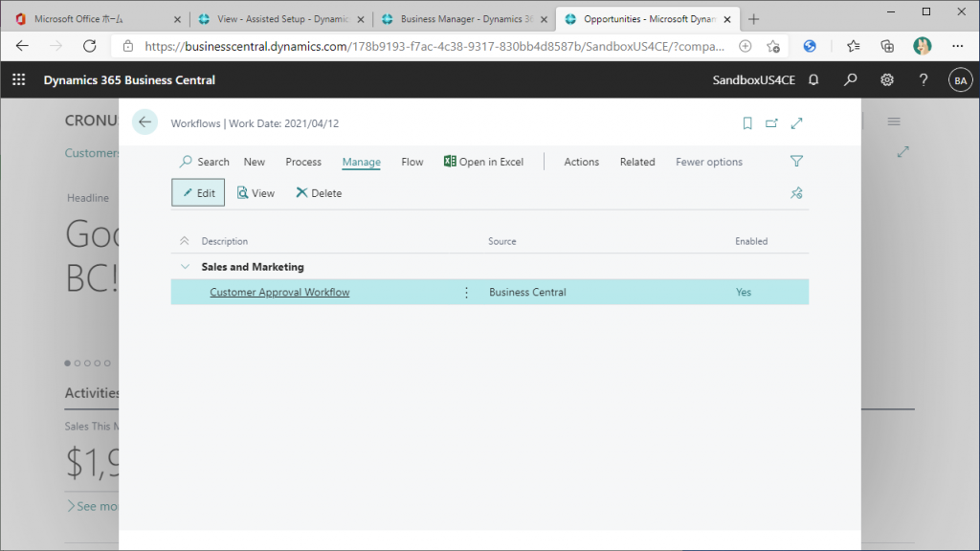Click the Description column header
This screenshot has width=980, height=551.
(224, 241)
